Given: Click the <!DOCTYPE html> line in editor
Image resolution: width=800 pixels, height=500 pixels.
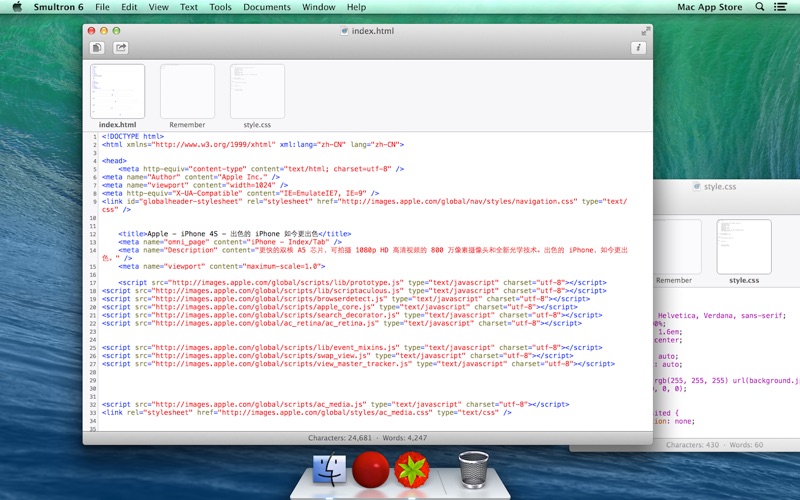Looking at the screenshot, I should pyautogui.click(x=133, y=136).
